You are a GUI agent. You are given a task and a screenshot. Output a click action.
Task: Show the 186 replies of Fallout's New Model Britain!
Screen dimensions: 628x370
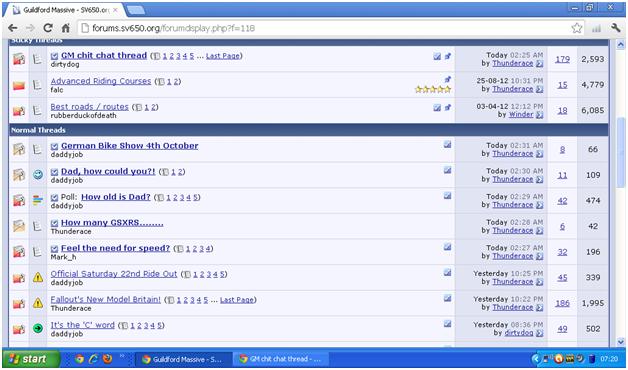562,303
